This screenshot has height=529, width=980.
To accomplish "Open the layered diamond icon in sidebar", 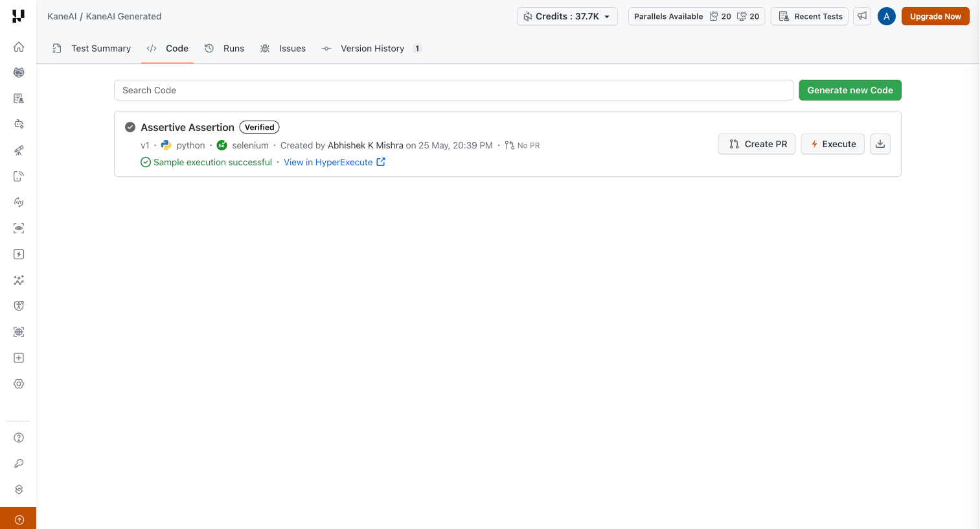I will point(19,489).
